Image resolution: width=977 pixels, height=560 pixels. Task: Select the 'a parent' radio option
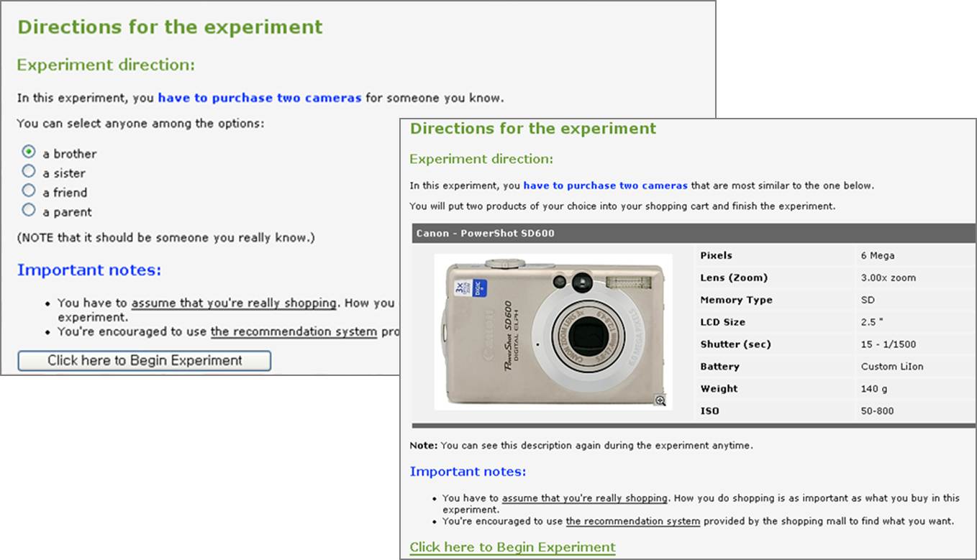click(29, 211)
